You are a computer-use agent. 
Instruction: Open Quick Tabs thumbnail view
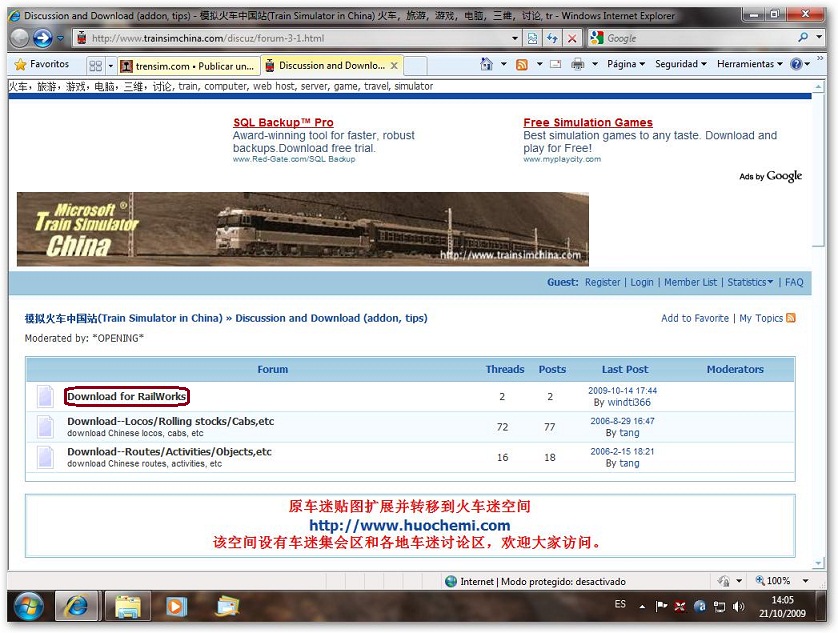96,65
